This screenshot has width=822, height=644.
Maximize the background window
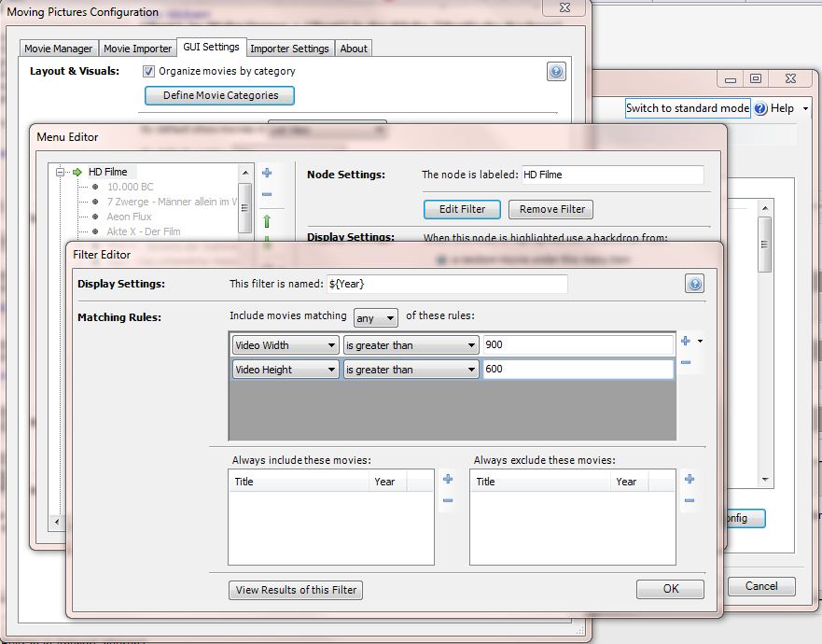click(756, 78)
